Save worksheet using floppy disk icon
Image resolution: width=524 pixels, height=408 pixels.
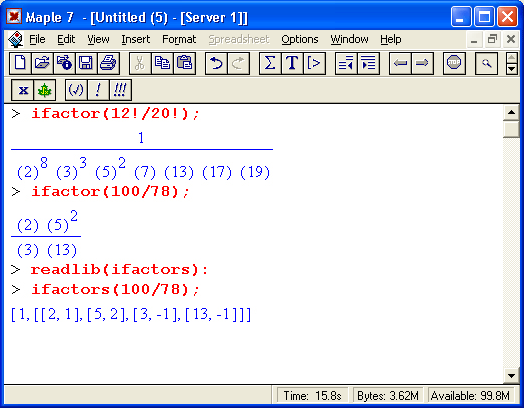(x=86, y=63)
